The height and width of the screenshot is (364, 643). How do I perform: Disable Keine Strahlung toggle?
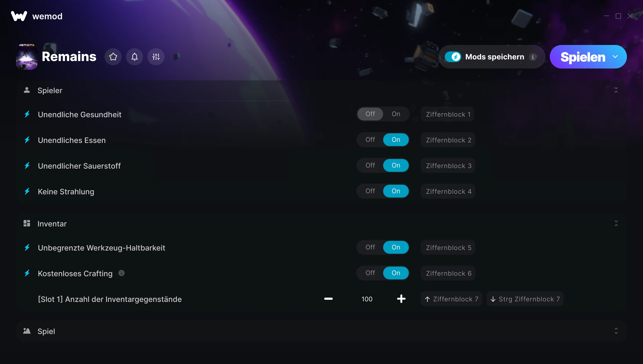tap(370, 191)
